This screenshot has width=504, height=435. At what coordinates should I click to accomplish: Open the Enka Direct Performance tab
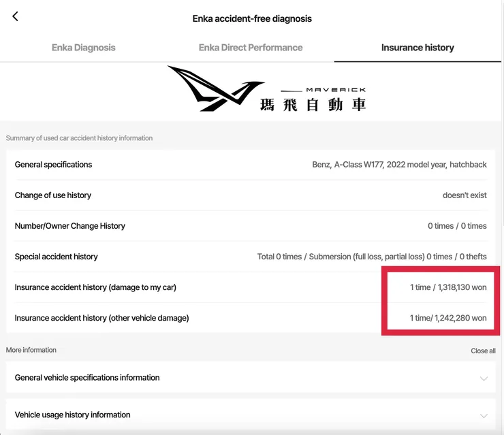pos(251,48)
